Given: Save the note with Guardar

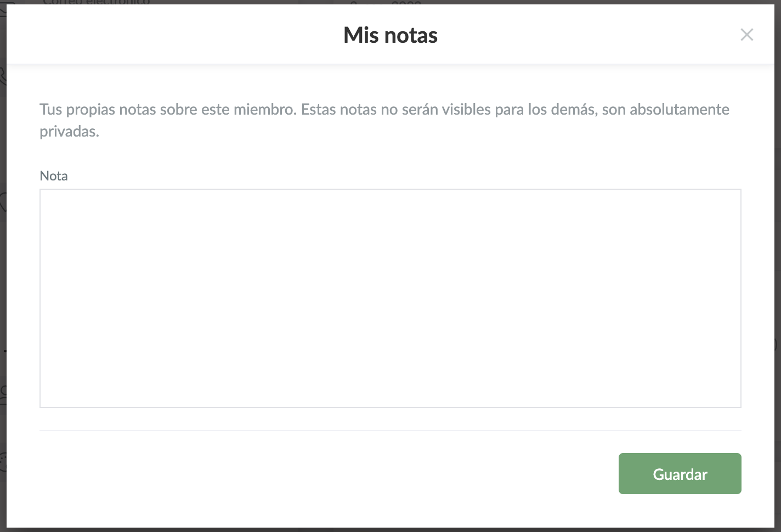Looking at the screenshot, I should 680,473.
